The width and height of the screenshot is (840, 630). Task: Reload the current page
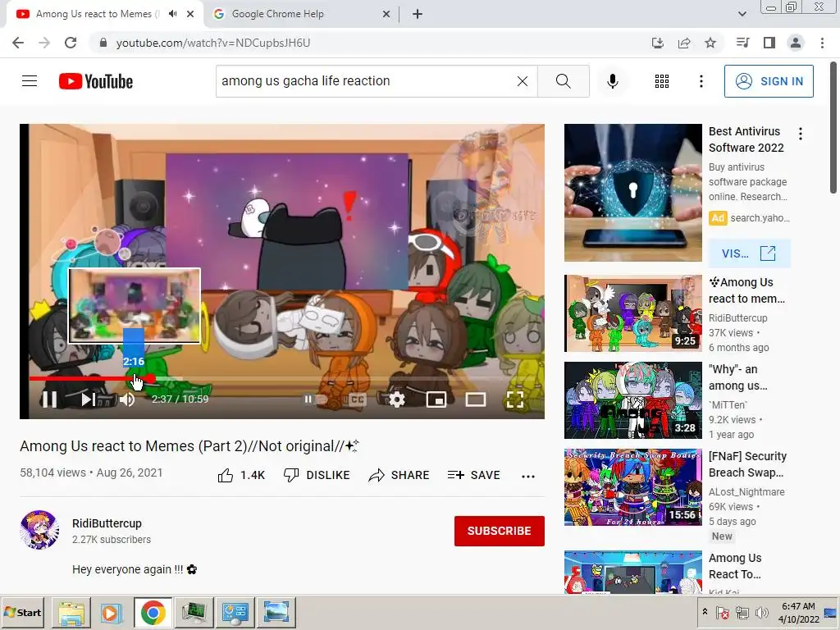pyautogui.click(x=71, y=43)
